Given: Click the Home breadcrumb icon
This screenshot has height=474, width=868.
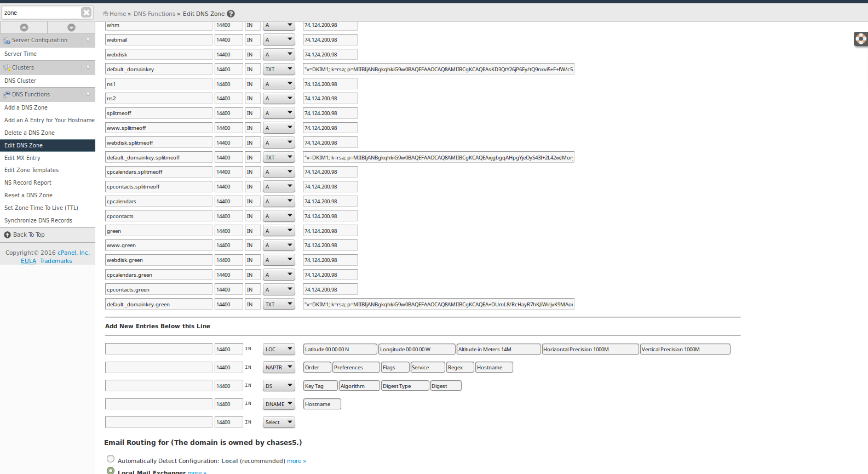Looking at the screenshot, I should [x=105, y=14].
